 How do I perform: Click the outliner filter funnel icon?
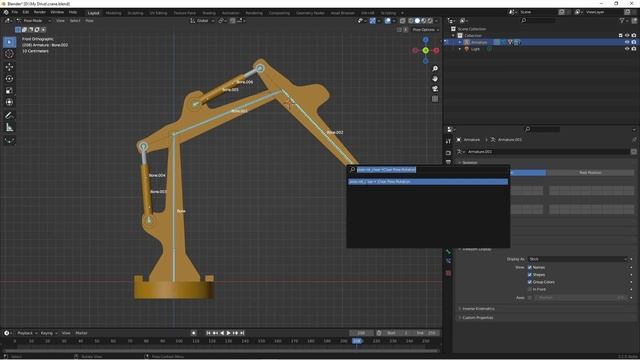click(622, 20)
